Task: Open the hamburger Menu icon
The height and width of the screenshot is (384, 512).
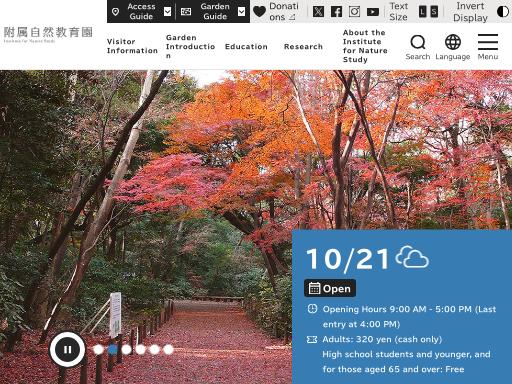Action: (488, 42)
